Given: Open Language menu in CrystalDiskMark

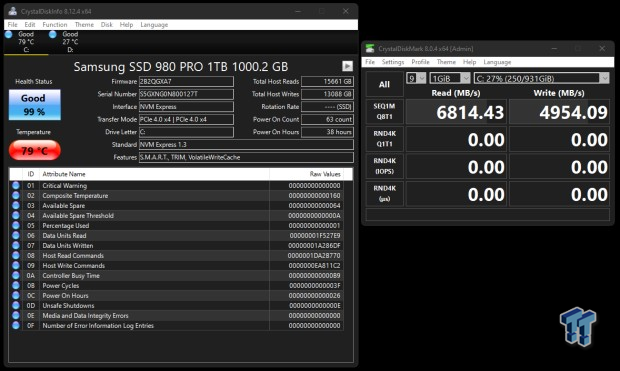Looking at the screenshot, I should pyautogui.click(x=497, y=62).
